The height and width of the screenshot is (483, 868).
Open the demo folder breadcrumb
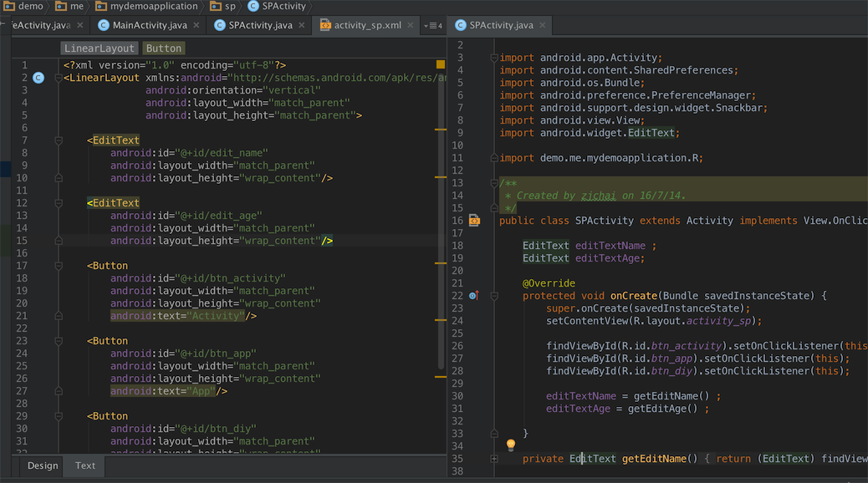click(23, 6)
